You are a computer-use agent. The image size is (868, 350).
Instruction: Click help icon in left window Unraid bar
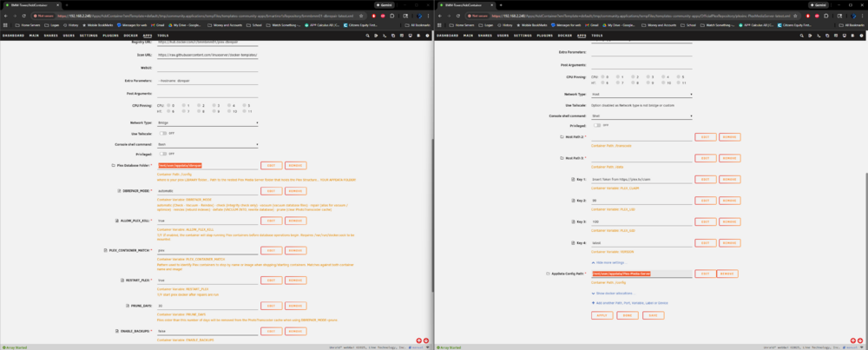(427, 36)
